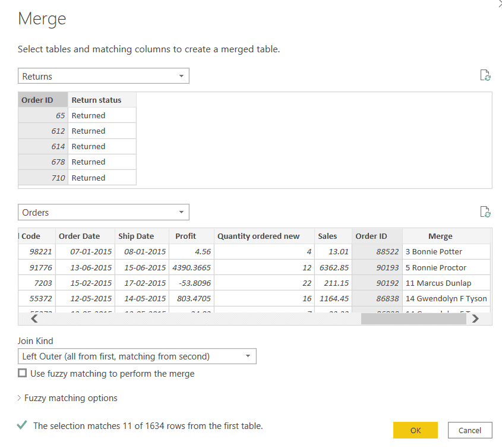Screen dimensions: 502x448
Task: Open the Returns dropdown arrow
Action: (x=182, y=75)
